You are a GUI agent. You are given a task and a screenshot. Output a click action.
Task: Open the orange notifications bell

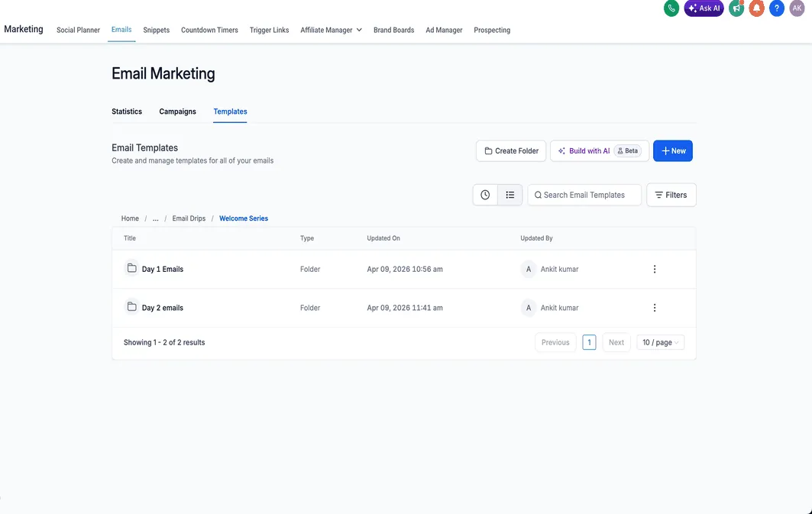tap(756, 8)
